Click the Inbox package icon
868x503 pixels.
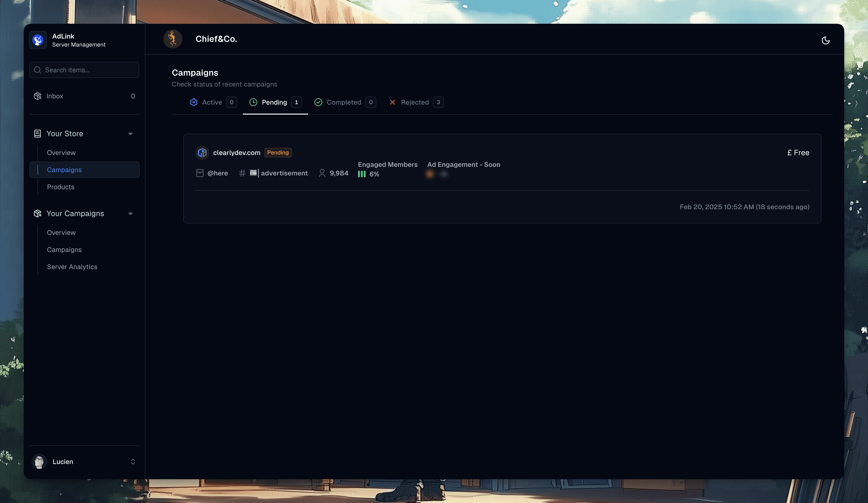pos(38,96)
